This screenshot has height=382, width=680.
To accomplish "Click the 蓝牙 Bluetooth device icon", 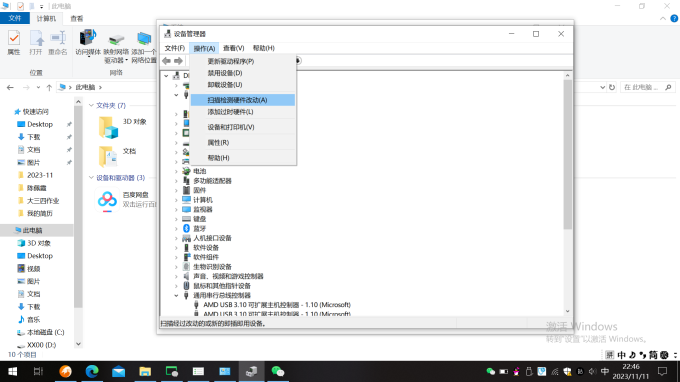I will coord(186,229).
